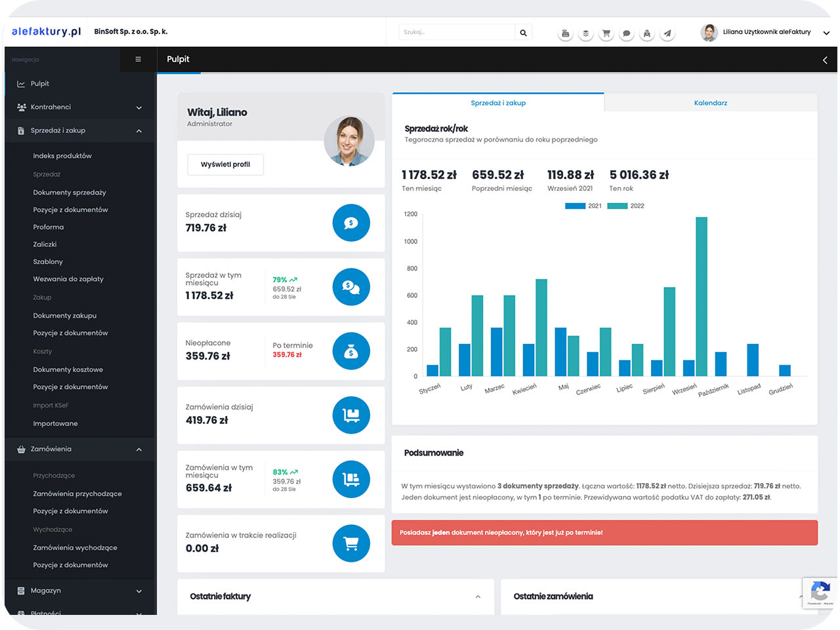840x630 pixels.
Task: Click the Zamówienia basket icon in sidebar
Action: [21, 450]
